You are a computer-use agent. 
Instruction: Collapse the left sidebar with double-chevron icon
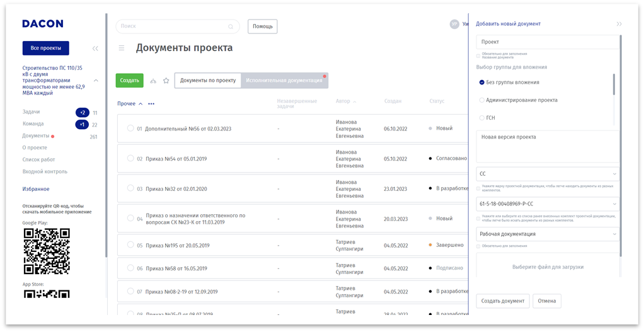95,49
